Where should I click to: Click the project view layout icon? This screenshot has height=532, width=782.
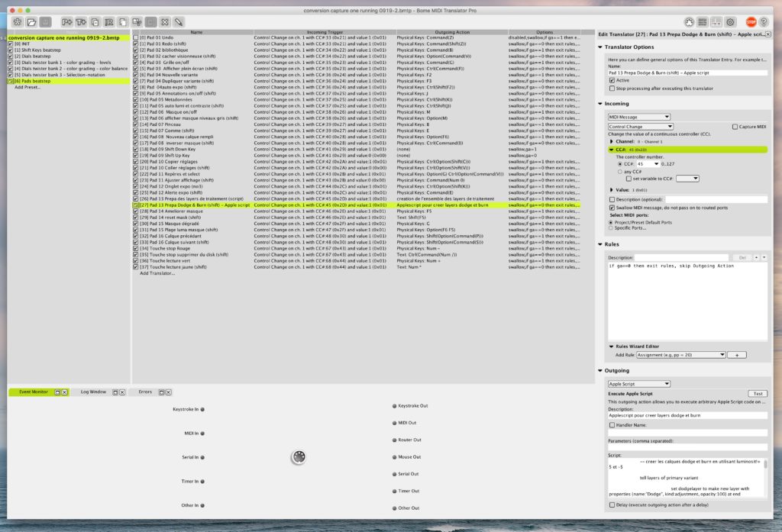tap(716, 22)
